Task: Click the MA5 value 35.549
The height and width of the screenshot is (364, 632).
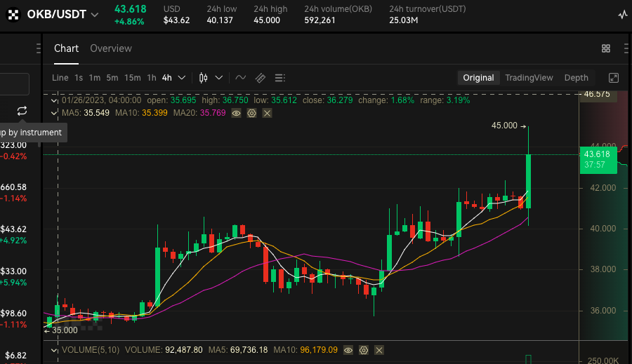Action: (96, 113)
